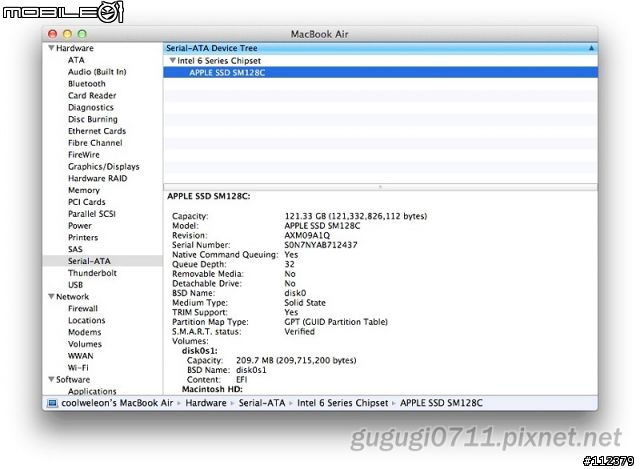
Task: Click Serial-ATA in the path bar
Action: (262, 403)
